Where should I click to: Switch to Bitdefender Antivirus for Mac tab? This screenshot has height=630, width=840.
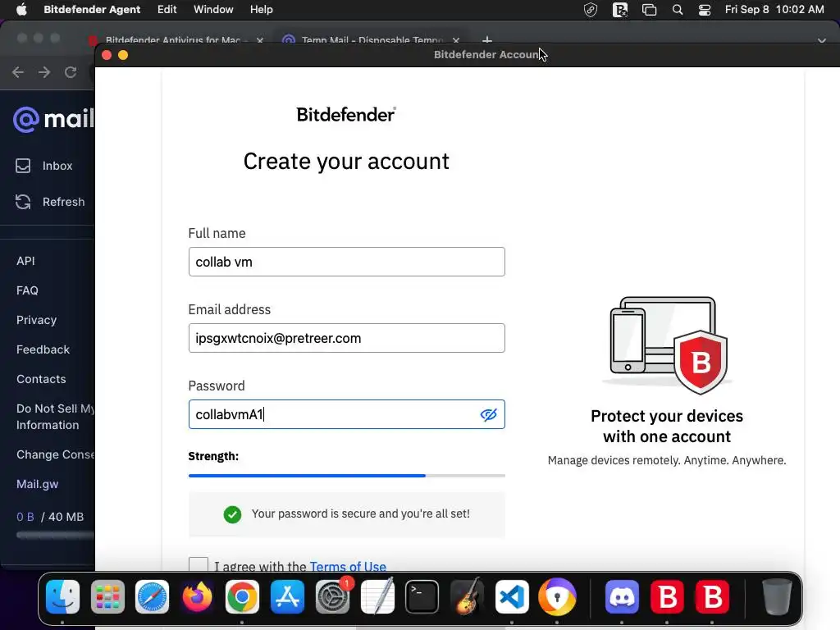click(x=172, y=39)
